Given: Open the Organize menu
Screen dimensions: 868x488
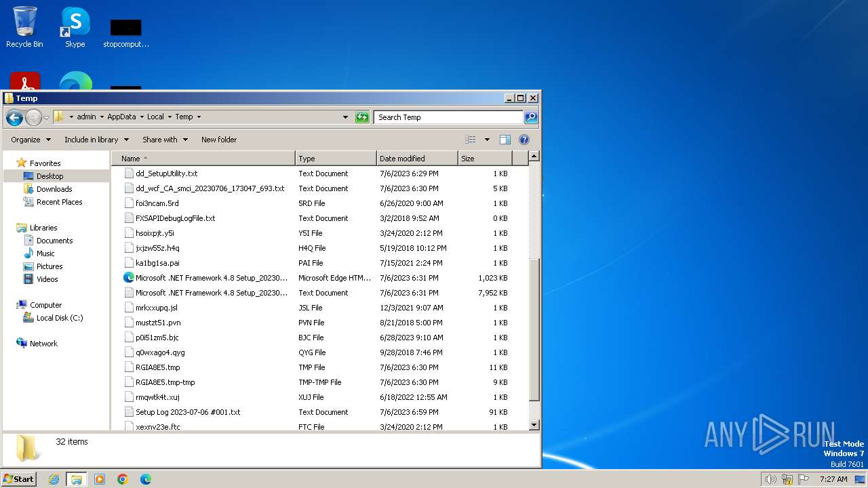Looking at the screenshot, I should coord(31,140).
